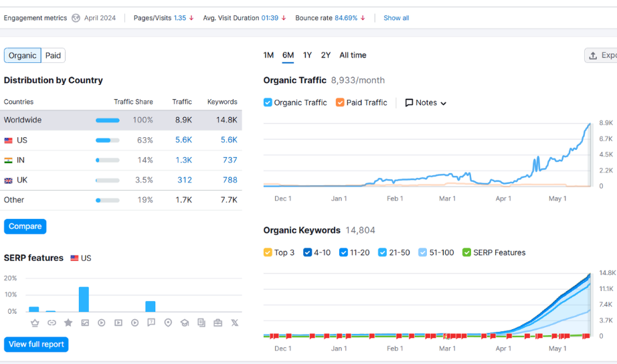Click the image pack SERP feature icon
This screenshot has height=364, width=617.
(85, 323)
